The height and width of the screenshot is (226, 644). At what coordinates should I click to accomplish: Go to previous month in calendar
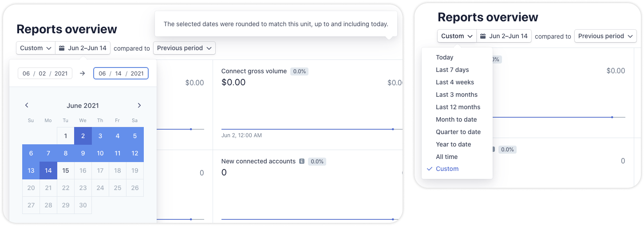tap(27, 106)
